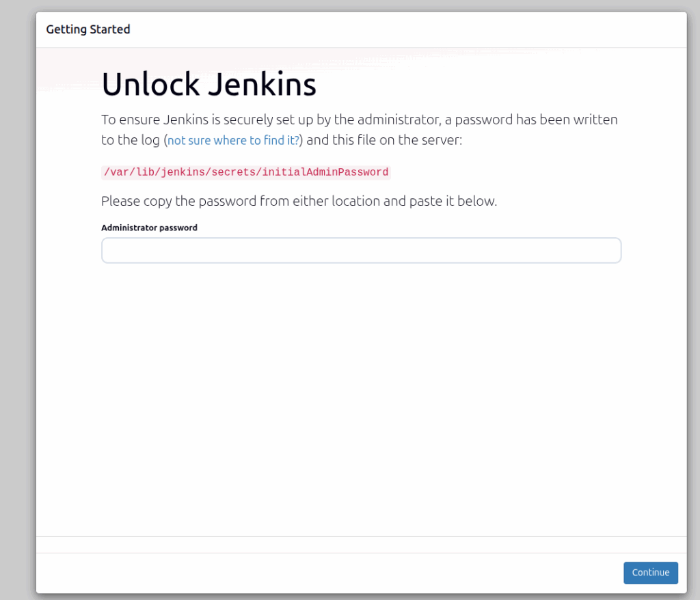Click the 'Getting Started' header label
The image size is (700, 600).
87,29
